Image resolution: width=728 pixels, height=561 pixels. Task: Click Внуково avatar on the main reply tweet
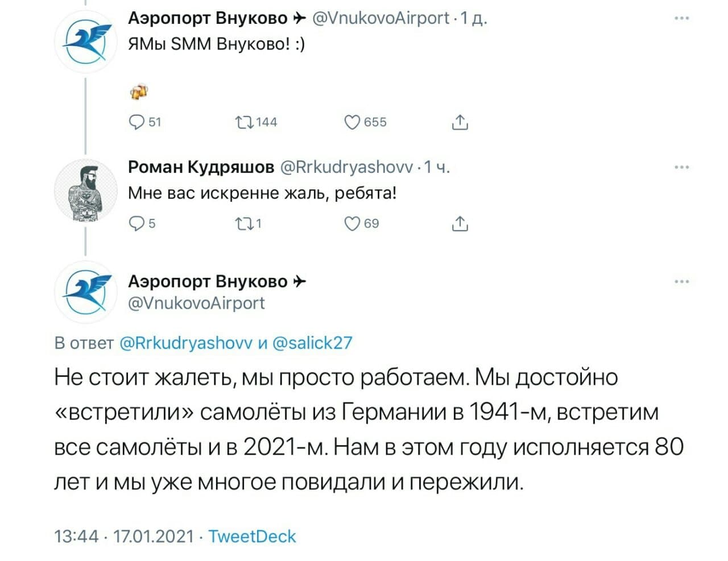[x=86, y=292]
